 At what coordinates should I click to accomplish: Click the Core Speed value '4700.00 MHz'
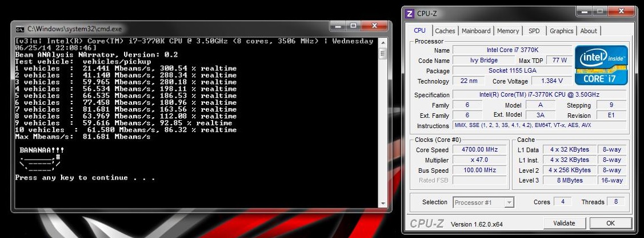tap(480, 150)
